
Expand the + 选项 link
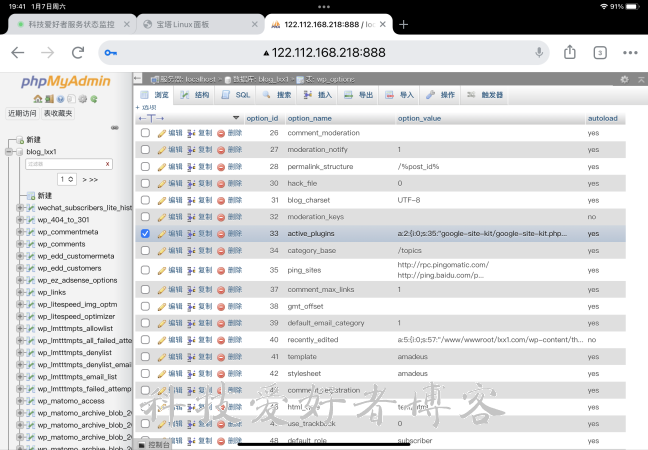(146, 107)
